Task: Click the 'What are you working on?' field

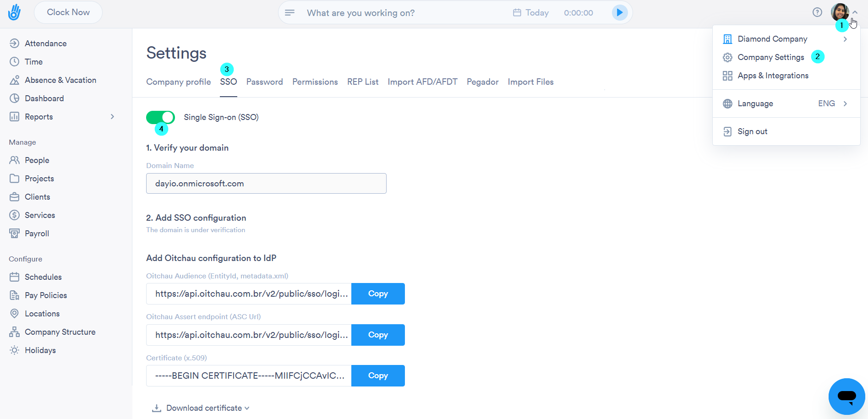Action: click(360, 13)
